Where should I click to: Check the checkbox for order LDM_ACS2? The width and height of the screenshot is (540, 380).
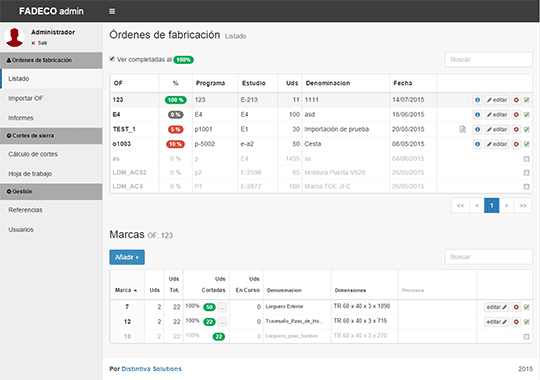pos(527,173)
